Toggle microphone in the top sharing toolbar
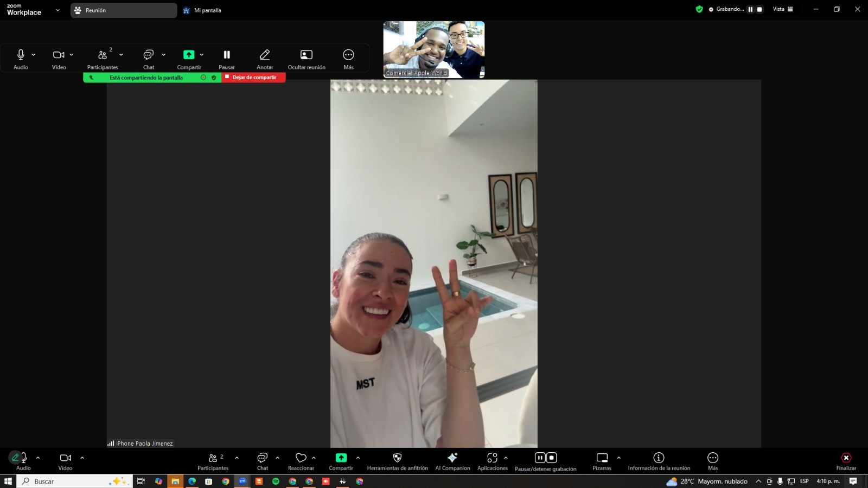 [x=21, y=55]
